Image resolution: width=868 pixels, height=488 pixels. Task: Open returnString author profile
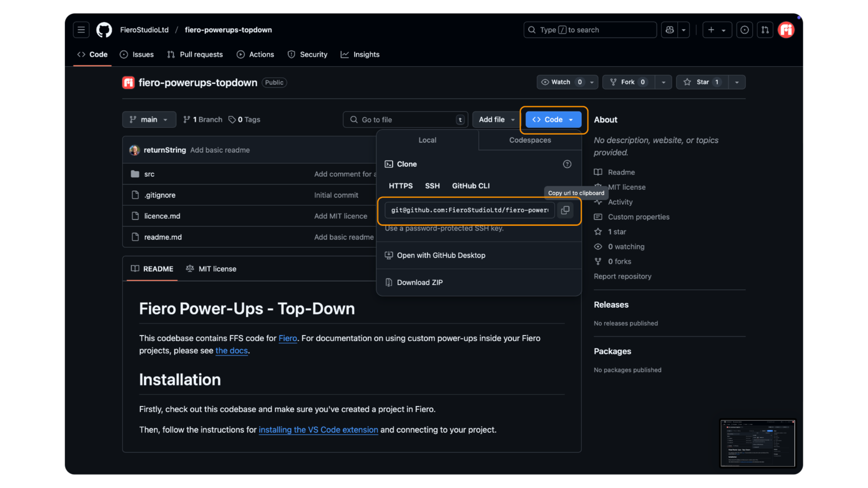click(x=165, y=150)
